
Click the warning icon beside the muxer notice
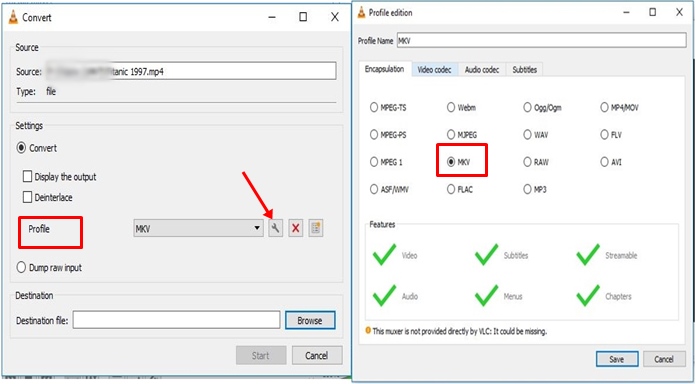point(368,330)
